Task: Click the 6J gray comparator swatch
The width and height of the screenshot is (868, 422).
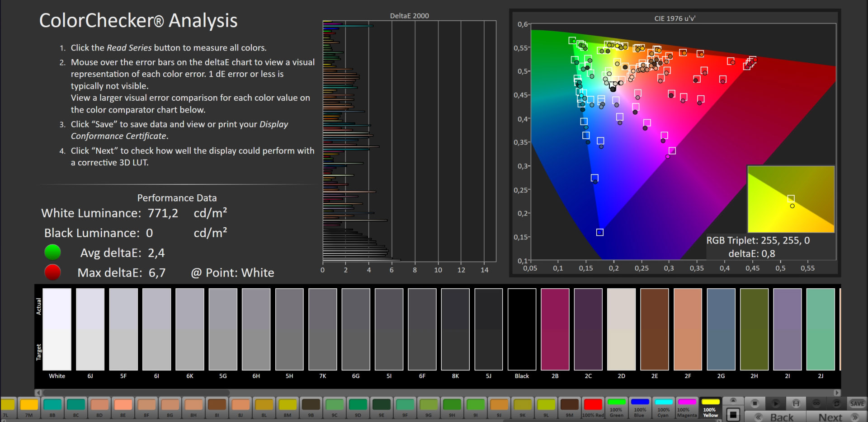Action: (x=90, y=329)
